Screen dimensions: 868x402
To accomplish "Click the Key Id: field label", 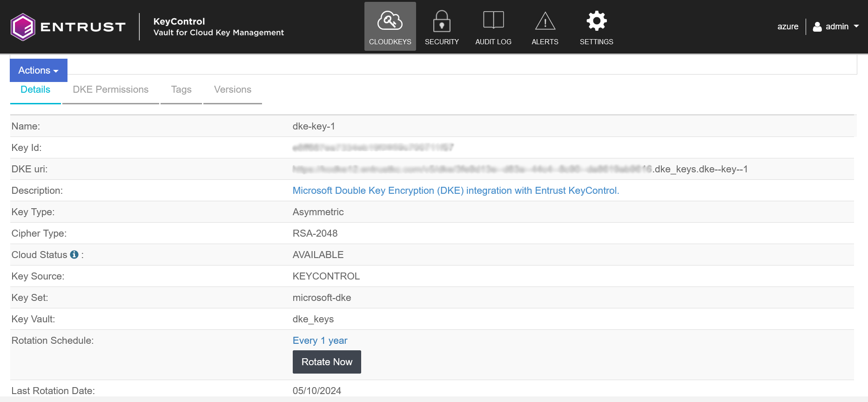I will point(27,148).
